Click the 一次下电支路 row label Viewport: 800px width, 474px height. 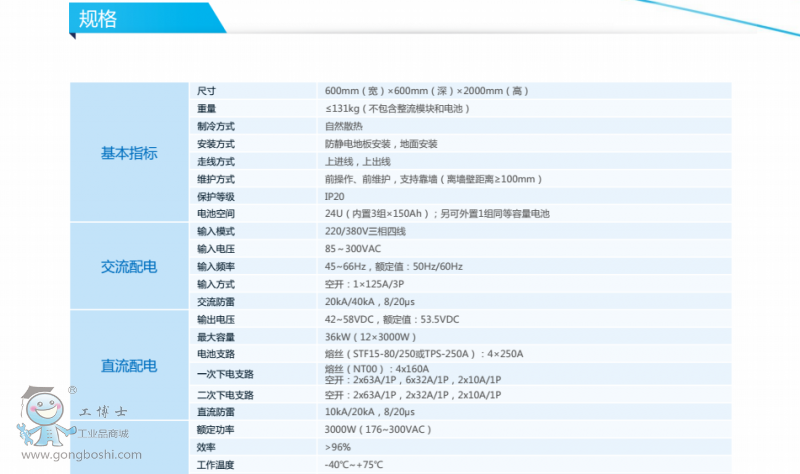[x=225, y=374]
